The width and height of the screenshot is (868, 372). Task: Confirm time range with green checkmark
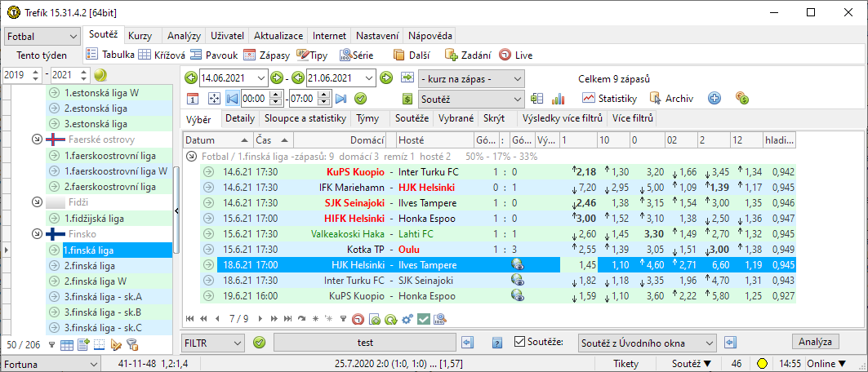360,99
